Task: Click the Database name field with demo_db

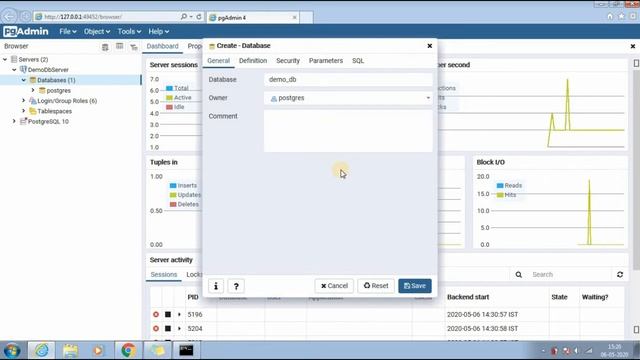Action: coord(348,80)
